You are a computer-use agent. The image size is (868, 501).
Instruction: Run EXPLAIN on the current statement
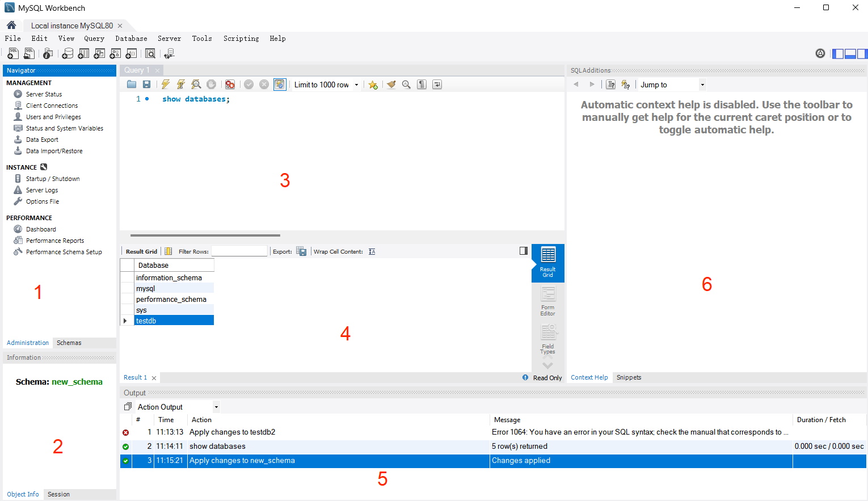tap(196, 85)
